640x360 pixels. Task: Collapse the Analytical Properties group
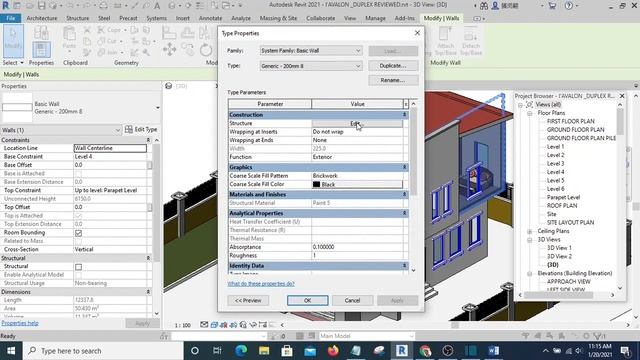tap(404, 213)
